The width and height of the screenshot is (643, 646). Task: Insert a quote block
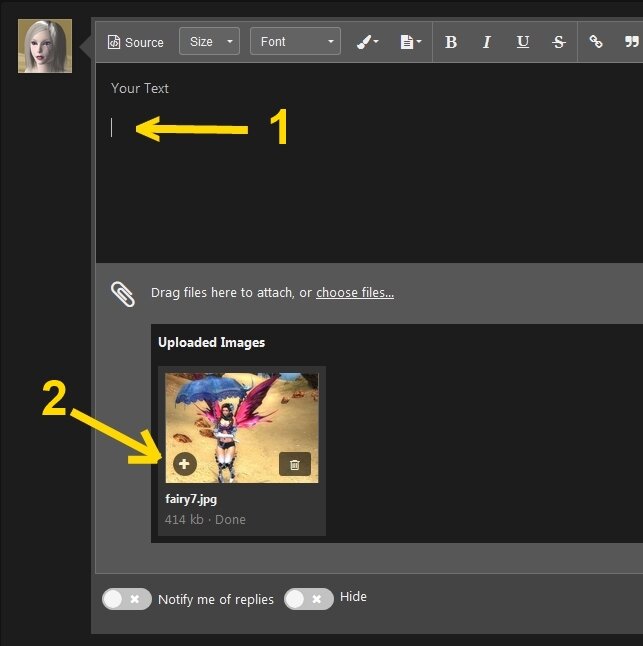point(631,42)
